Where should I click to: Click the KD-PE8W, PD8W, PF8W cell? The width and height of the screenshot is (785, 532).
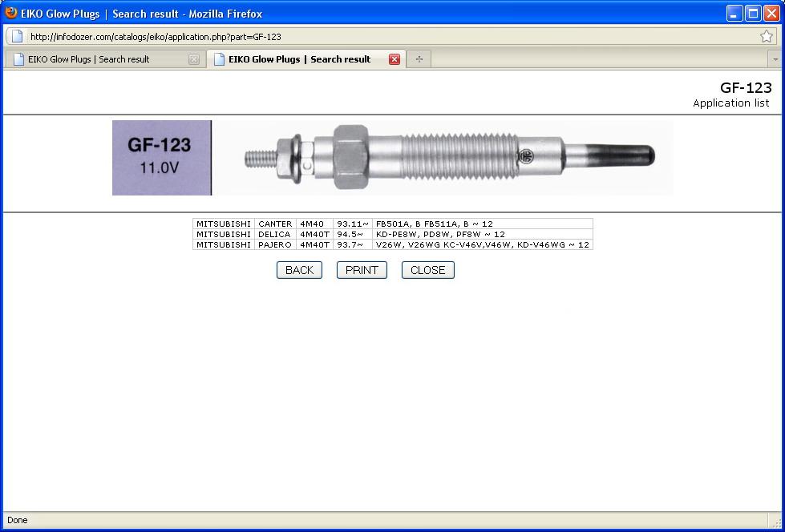[483, 234]
